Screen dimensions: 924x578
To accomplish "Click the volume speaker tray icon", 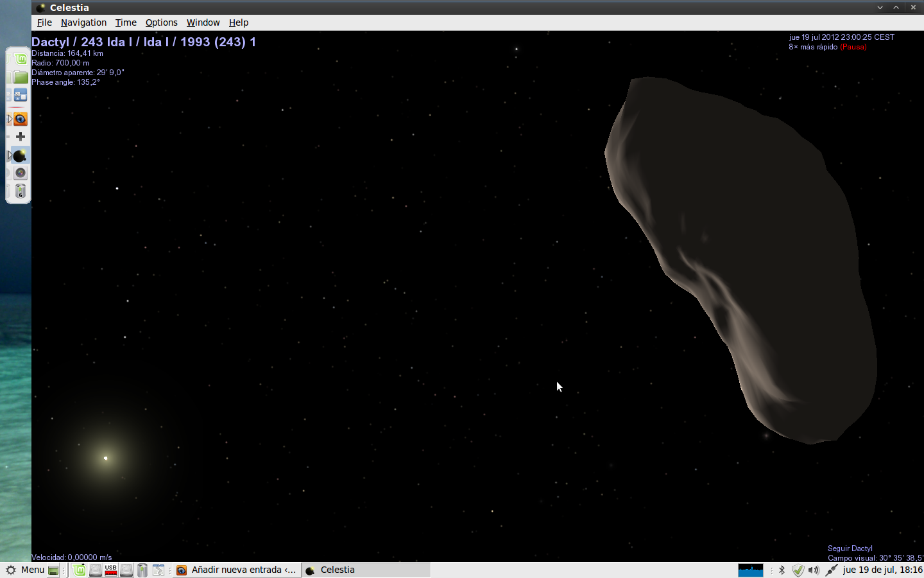I will (814, 570).
